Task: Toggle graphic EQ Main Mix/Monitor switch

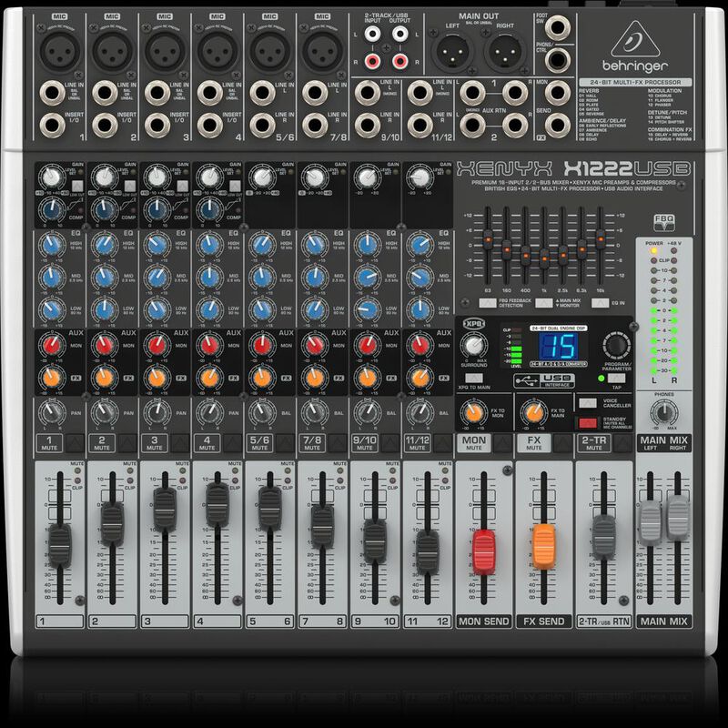Action: point(543,303)
